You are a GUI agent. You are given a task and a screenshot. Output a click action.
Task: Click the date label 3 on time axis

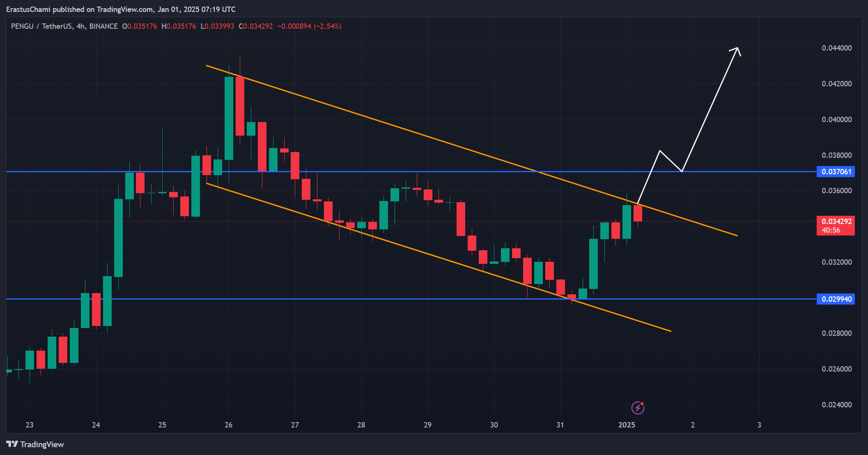759,425
